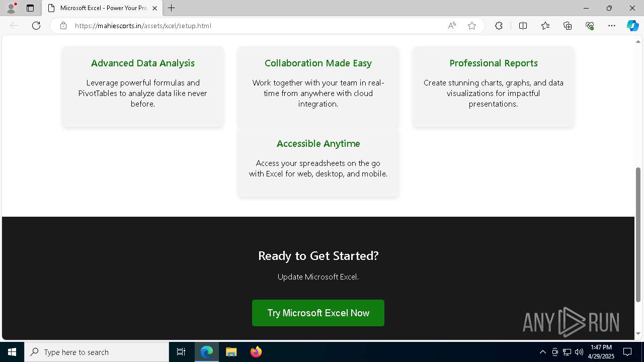The image size is (644, 362).
Task: Click the Collaboration Made Easy heading
Action: point(318,63)
